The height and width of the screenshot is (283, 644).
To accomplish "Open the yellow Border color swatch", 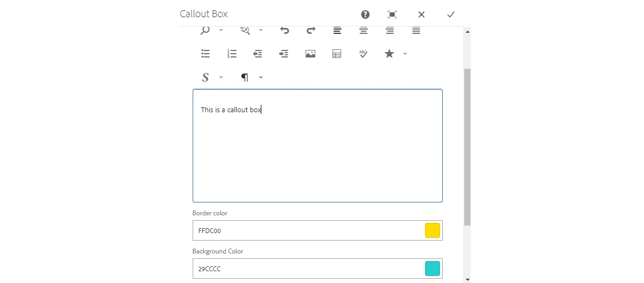I will (433, 230).
